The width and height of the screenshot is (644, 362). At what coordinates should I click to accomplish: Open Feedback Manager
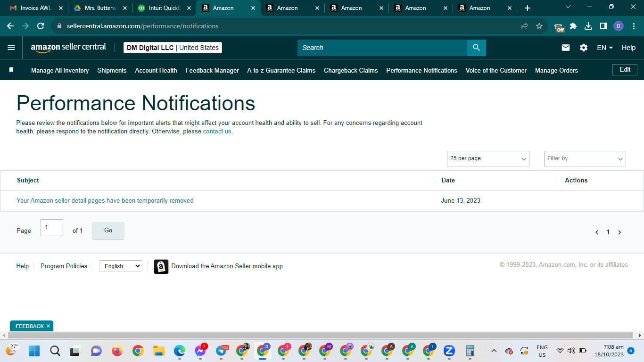212,70
